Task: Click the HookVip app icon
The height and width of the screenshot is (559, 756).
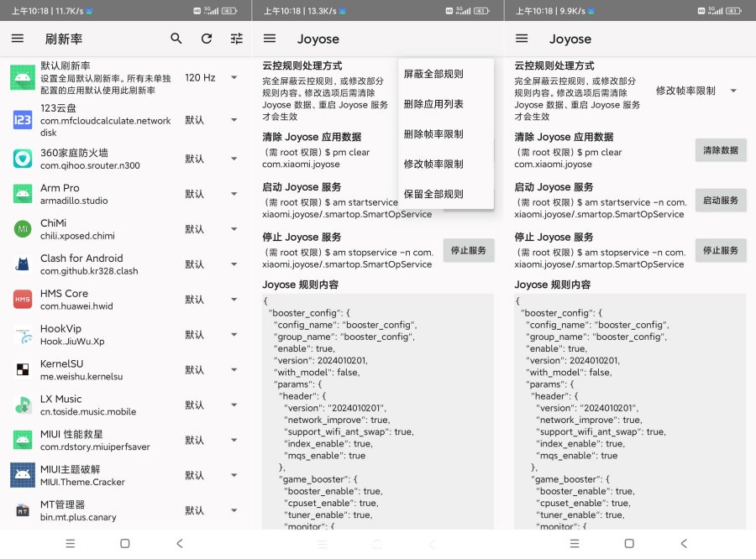Action: pyautogui.click(x=23, y=334)
